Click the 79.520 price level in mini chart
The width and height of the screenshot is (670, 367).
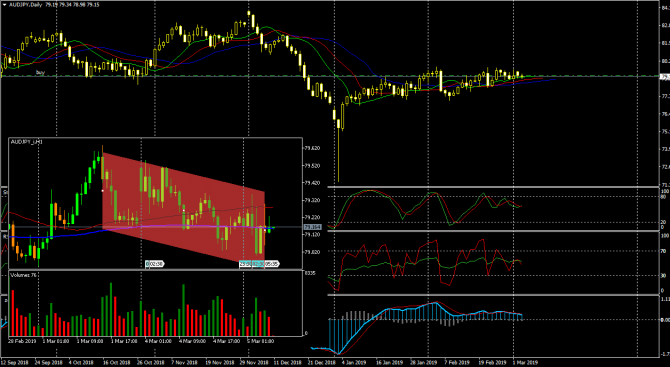(311, 166)
